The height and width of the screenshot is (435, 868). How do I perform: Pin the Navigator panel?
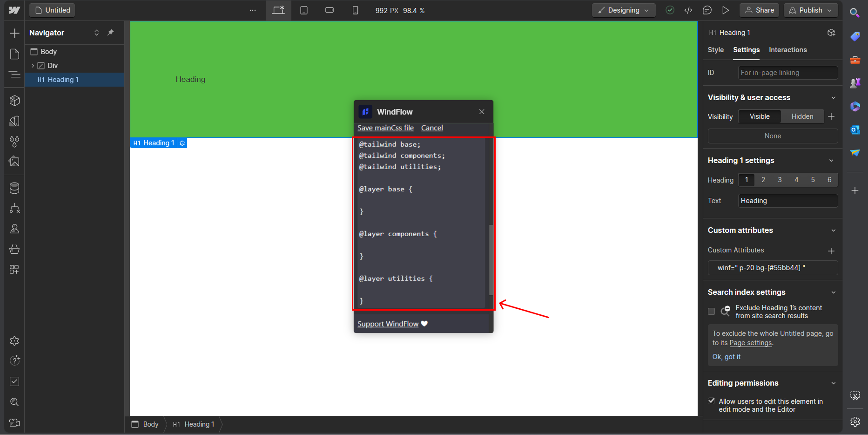tap(111, 33)
